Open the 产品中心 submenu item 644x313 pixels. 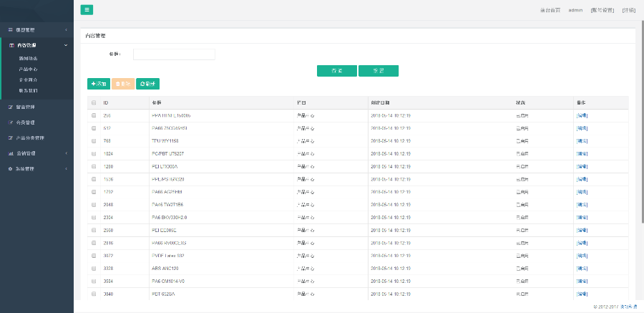click(x=29, y=69)
